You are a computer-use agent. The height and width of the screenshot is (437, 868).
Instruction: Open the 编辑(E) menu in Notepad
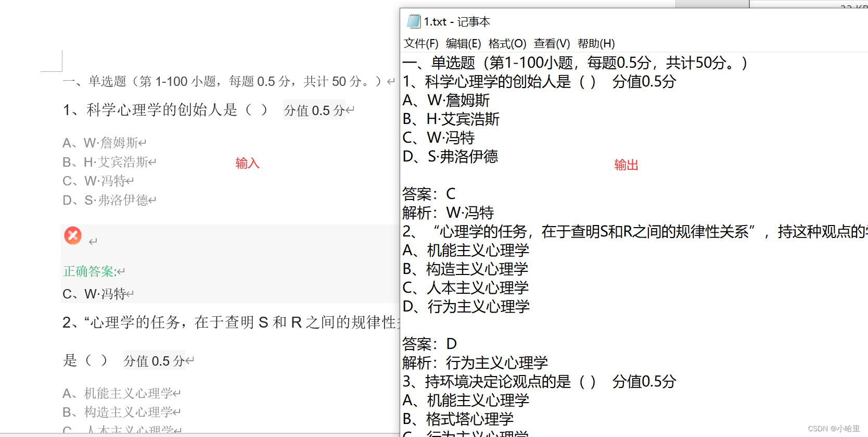(463, 43)
